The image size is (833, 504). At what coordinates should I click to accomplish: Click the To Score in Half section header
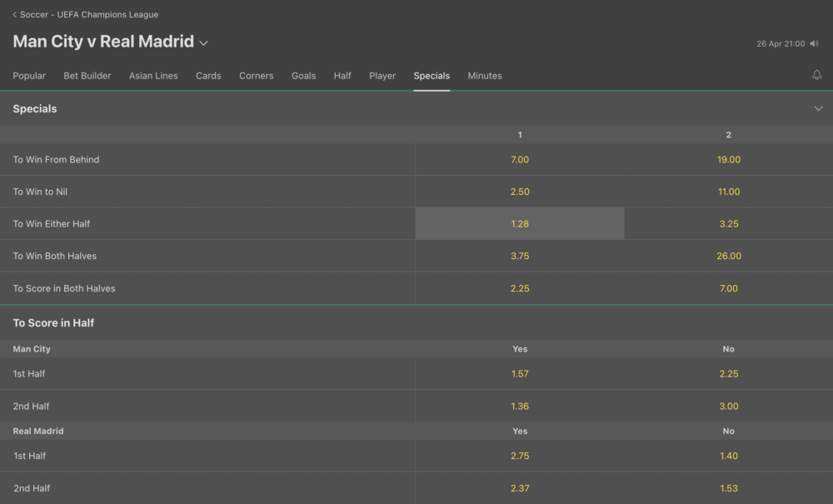[x=54, y=323]
